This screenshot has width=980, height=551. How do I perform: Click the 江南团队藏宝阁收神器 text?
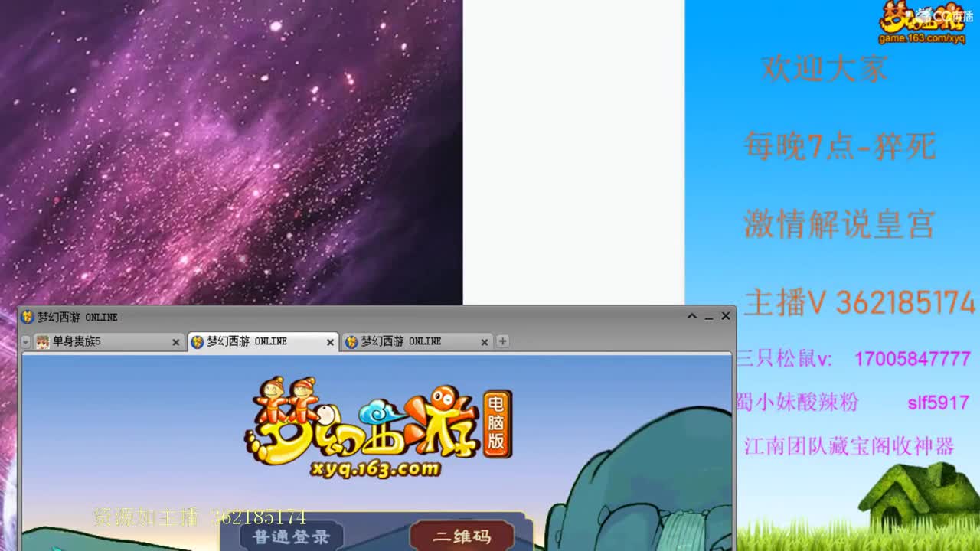point(849,446)
